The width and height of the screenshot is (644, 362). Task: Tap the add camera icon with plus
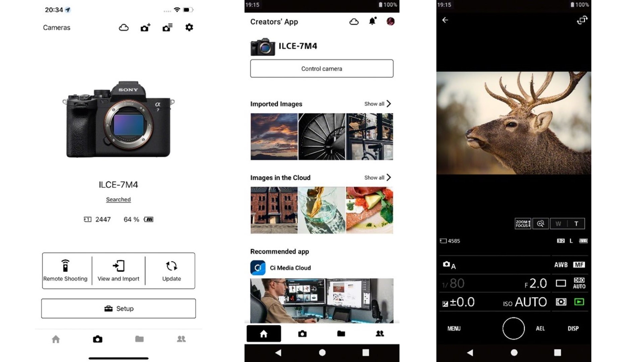tap(145, 27)
